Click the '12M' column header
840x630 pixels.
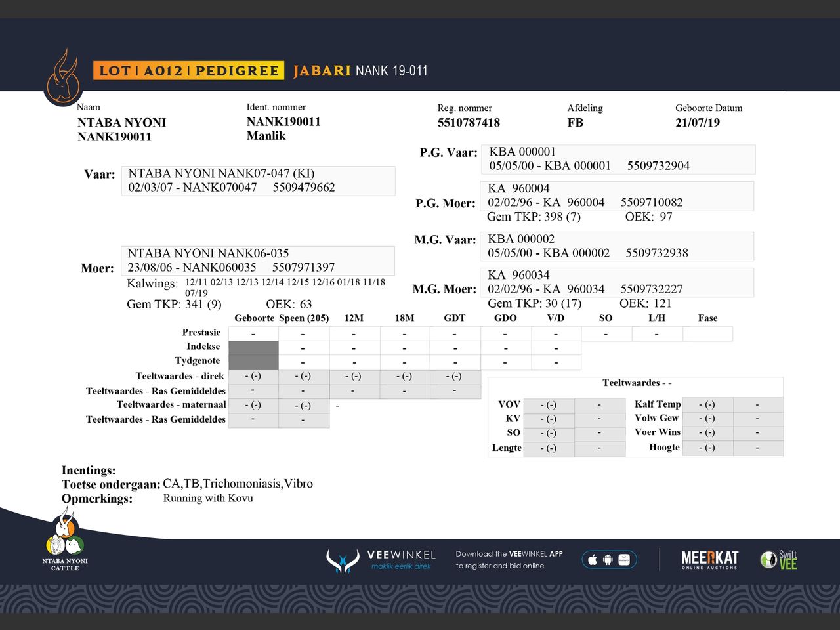[x=354, y=318]
